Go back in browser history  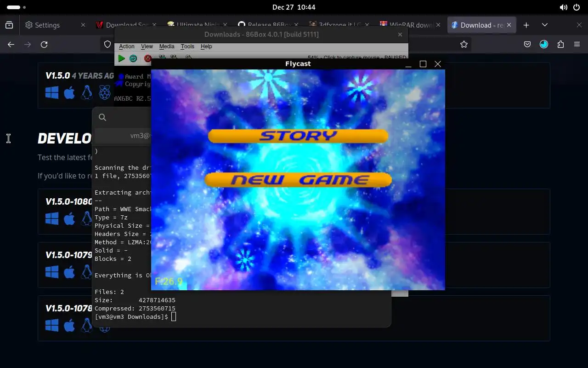coord(11,44)
